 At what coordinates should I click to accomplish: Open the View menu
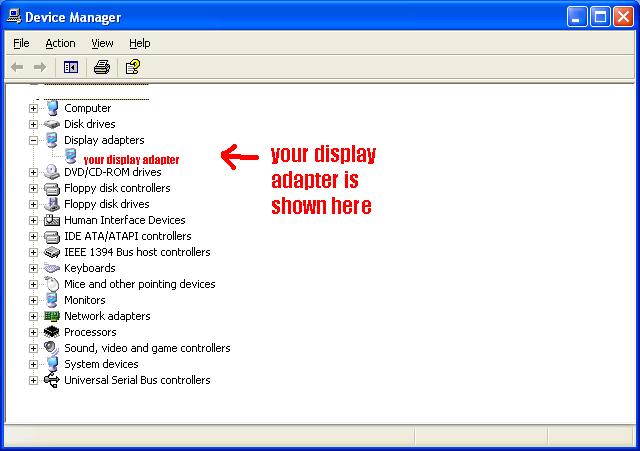[x=102, y=43]
